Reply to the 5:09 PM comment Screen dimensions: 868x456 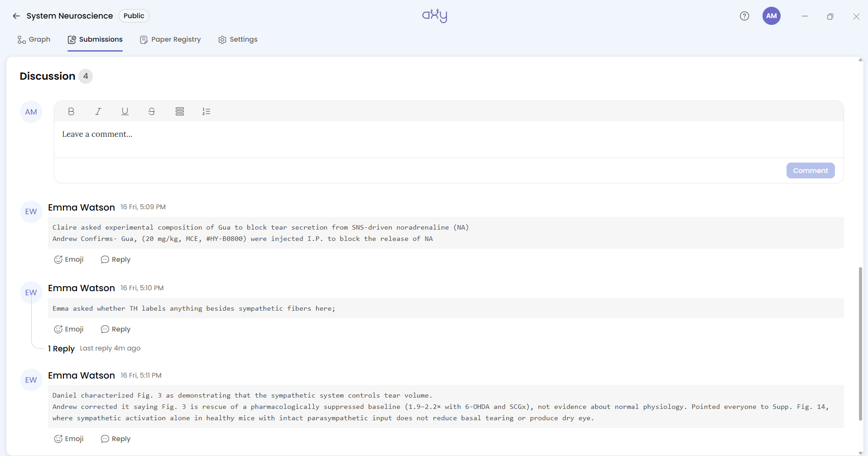[116, 259]
